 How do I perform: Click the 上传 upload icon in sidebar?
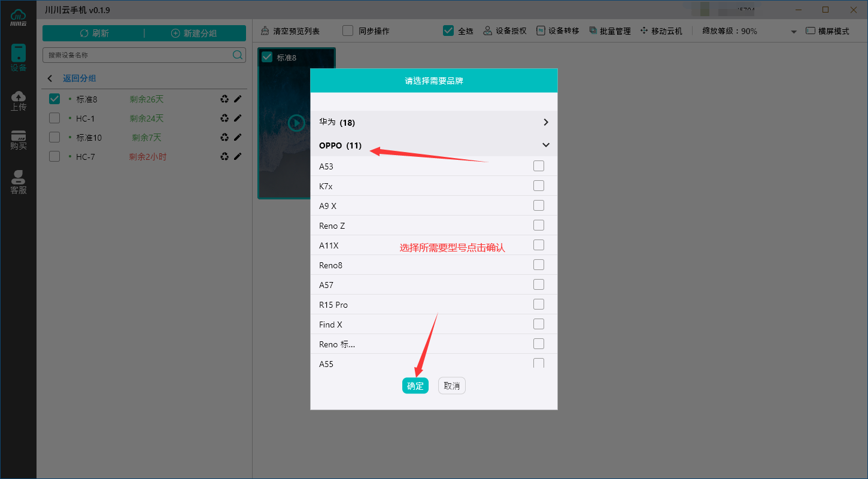[19, 99]
